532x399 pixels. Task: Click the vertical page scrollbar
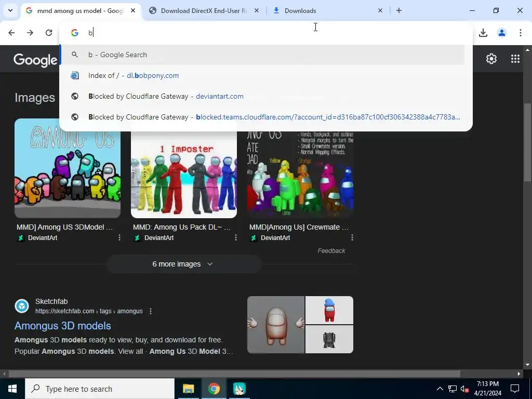pyautogui.click(x=527, y=142)
